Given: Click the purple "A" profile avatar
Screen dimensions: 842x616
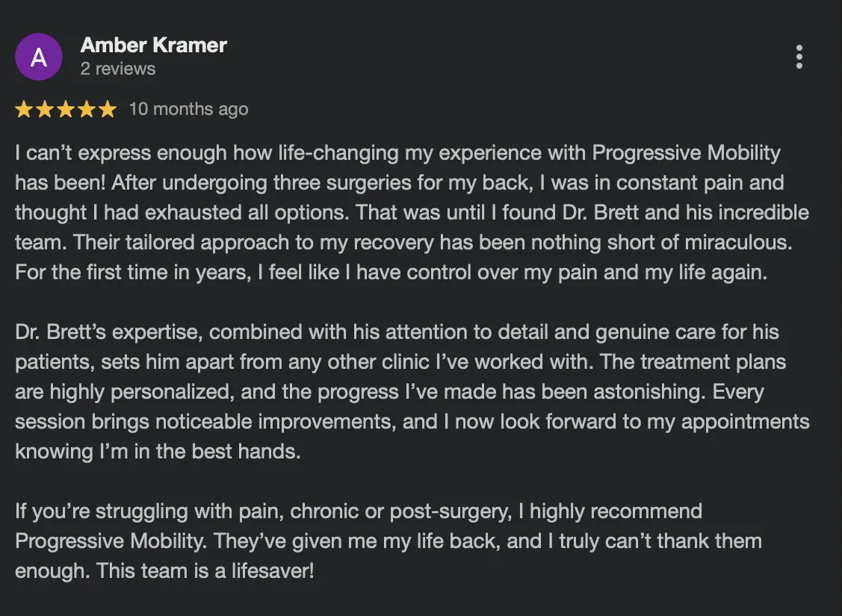Looking at the screenshot, I should coord(39,57).
